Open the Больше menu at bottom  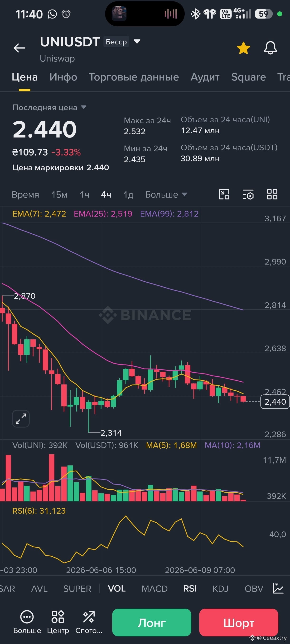click(x=27, y=622)
